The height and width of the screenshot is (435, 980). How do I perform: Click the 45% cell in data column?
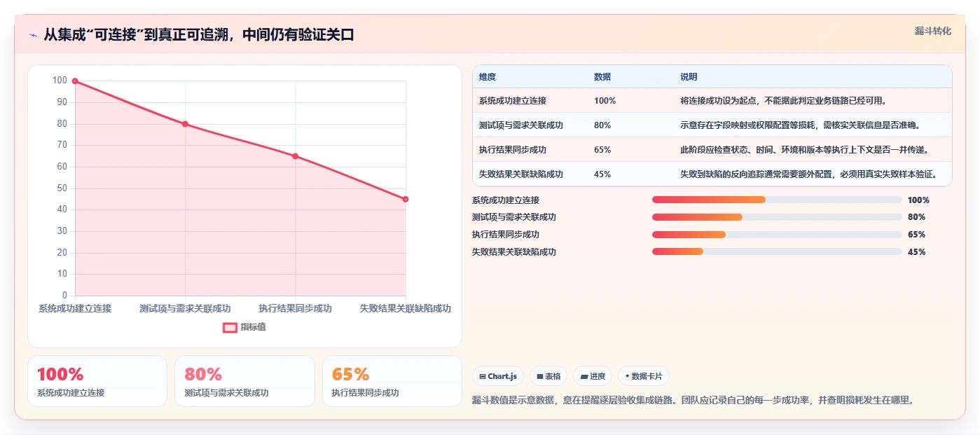(x=602, y=174)
